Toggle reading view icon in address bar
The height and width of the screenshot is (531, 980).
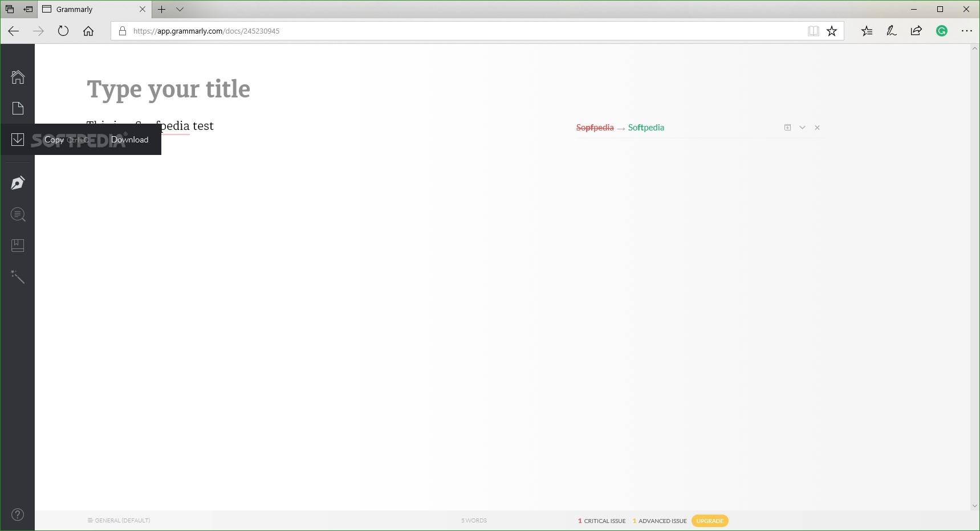[814, 31]
